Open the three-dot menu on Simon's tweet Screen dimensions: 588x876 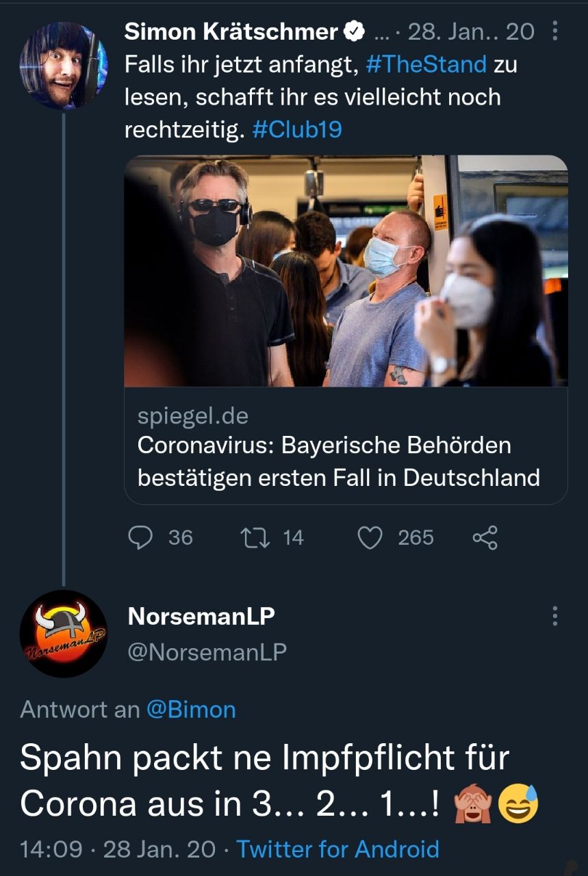click(554, 31)
